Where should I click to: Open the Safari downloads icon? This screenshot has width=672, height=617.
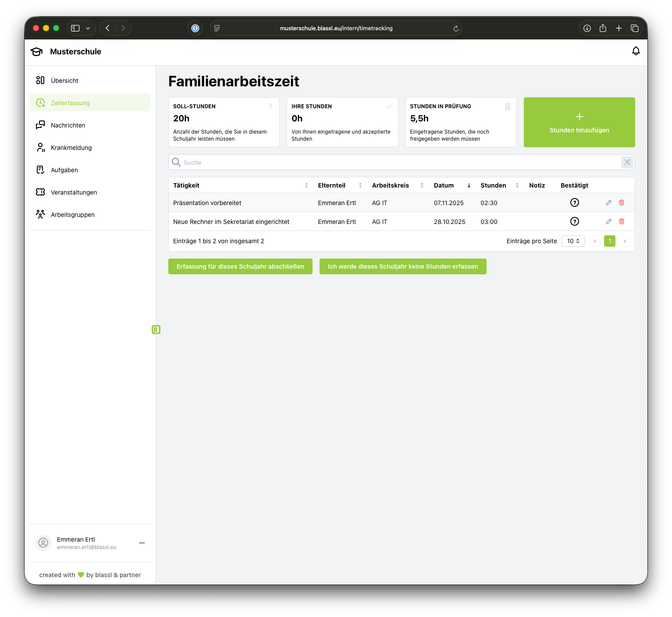tap(587, 28)
